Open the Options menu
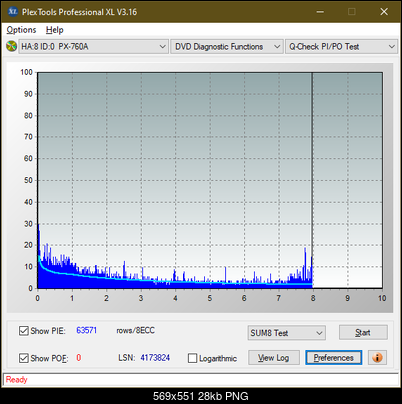Image resolution: width=402 pixels, height=404 pixels. tap(21, 30)
